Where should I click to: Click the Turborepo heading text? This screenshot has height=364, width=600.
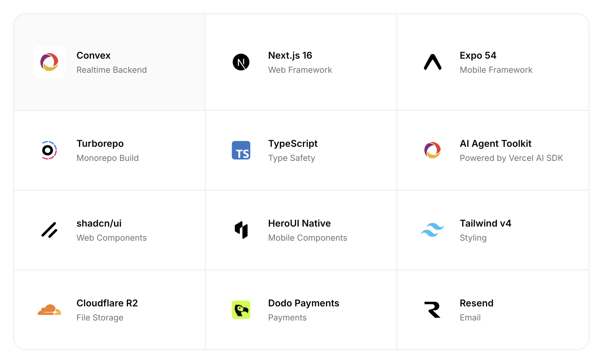click(x=100, y=144)
